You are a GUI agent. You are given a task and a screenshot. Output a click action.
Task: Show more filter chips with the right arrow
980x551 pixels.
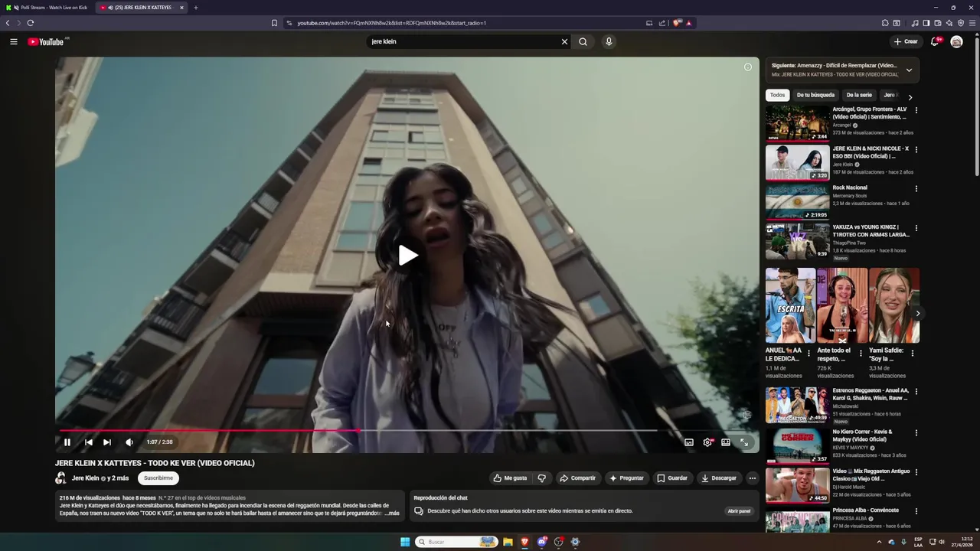click(x=910, y=97)
